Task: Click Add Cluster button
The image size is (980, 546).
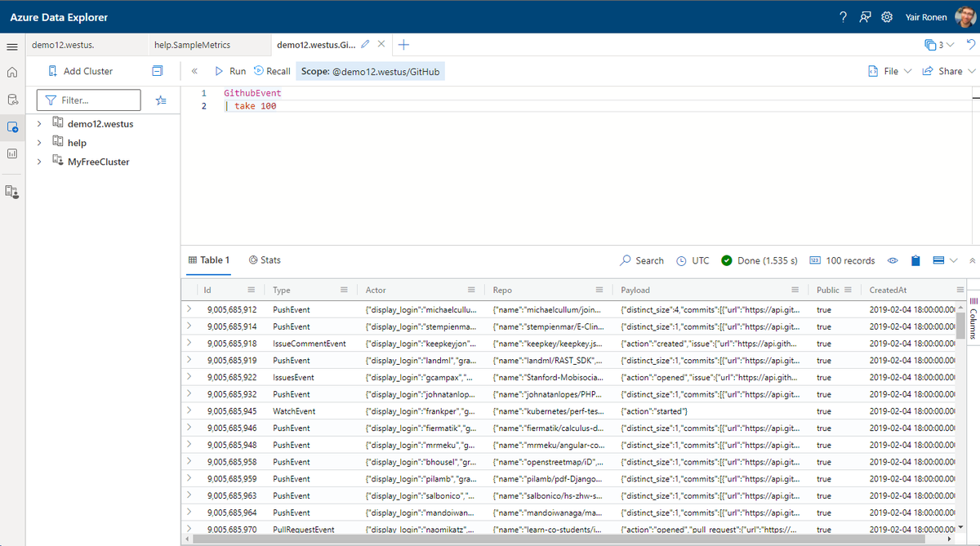Action: [80, 71]
